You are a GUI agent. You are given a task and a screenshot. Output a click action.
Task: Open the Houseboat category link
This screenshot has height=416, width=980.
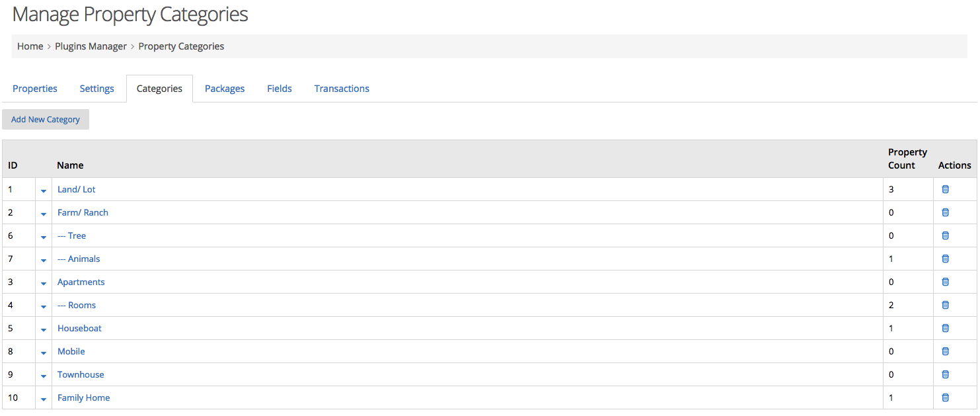click(x=79, y=328)
